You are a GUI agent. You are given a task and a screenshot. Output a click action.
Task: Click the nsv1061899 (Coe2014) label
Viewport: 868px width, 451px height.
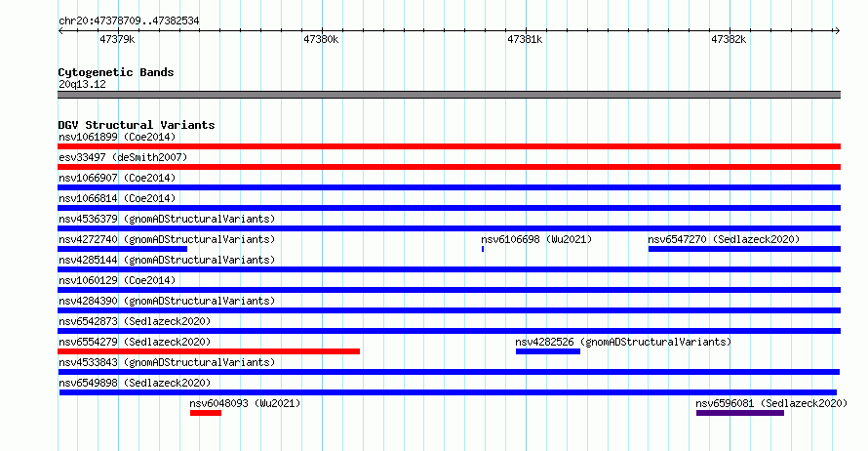coord(117,137)
